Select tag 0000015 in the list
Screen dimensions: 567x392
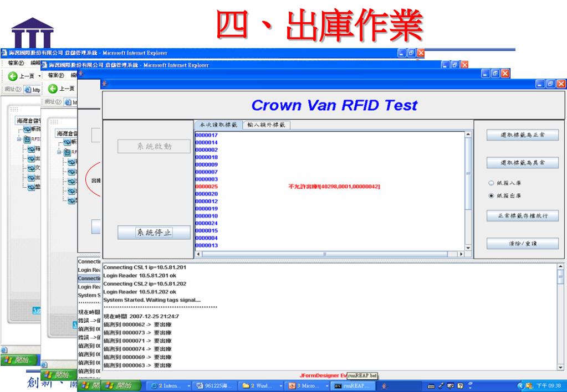coord(207,230)
